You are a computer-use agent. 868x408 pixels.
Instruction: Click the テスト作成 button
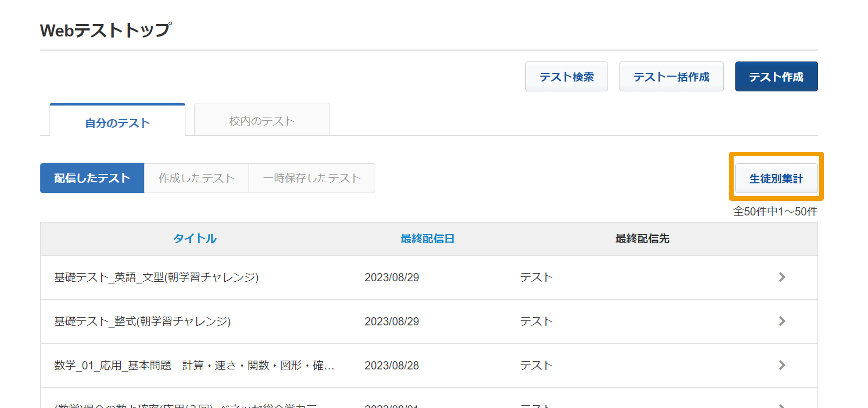(776, 76)
